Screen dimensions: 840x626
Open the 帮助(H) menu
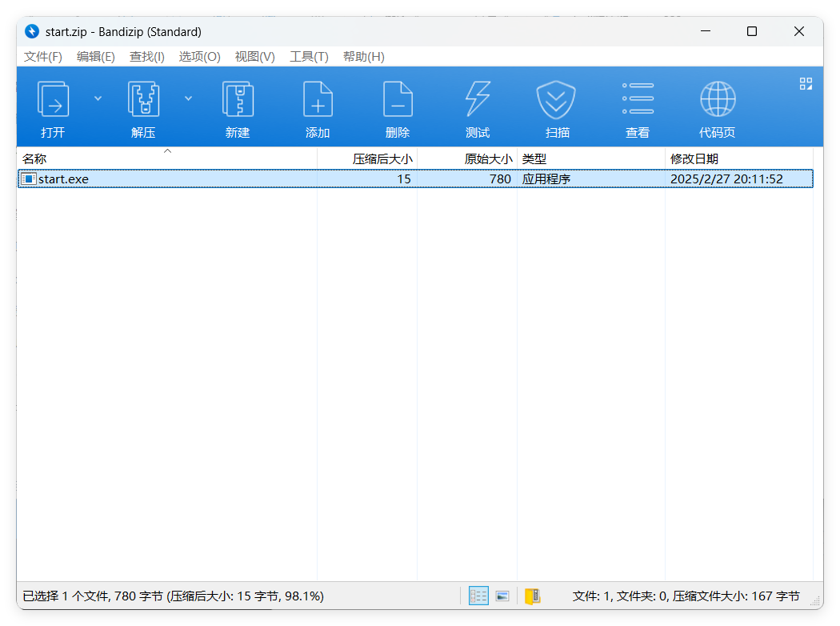[364, 57]
